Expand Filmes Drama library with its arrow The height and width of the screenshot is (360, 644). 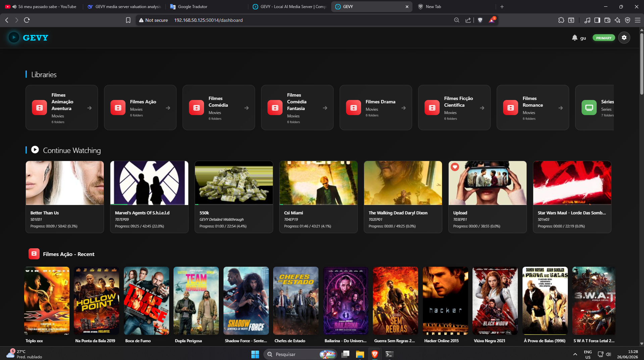click(403, 108)
